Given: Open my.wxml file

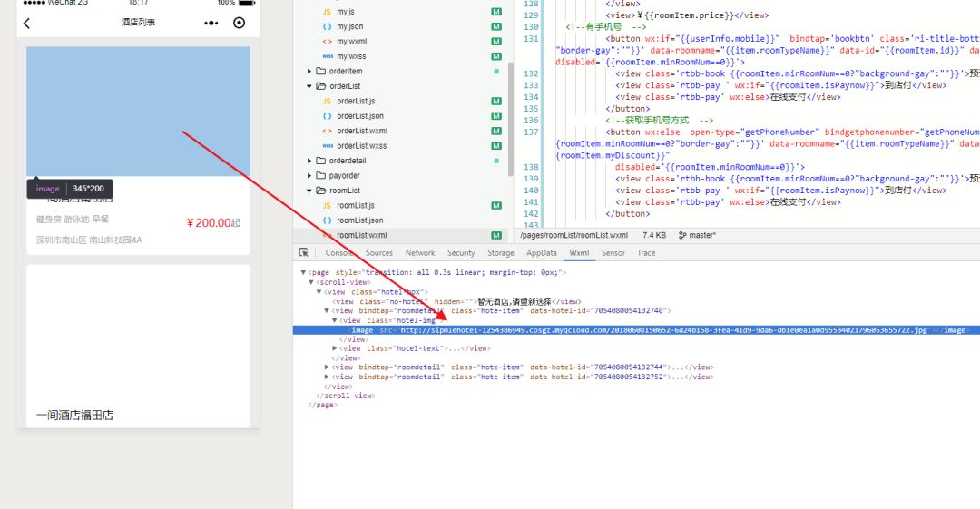Looking at the screenshot, I should 352,41.
